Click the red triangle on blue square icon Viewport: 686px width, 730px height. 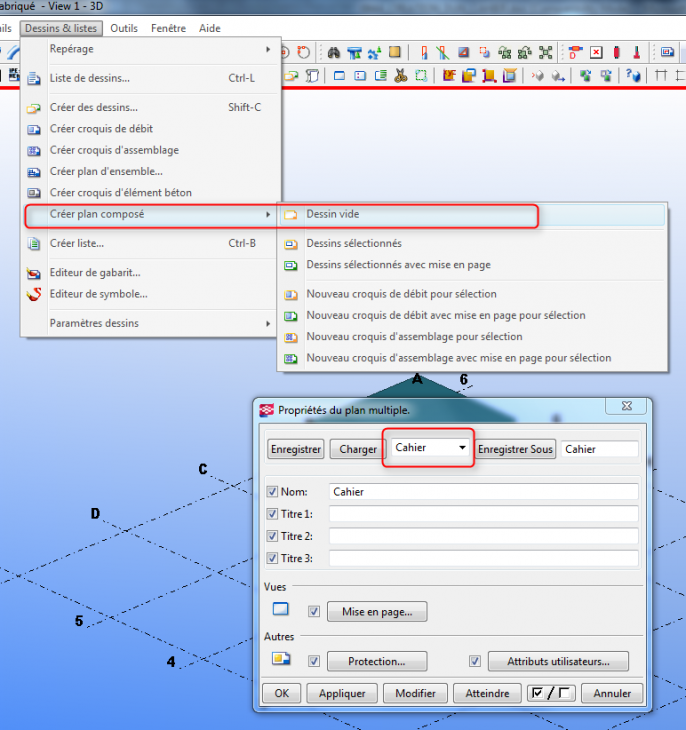coord(463,52)
